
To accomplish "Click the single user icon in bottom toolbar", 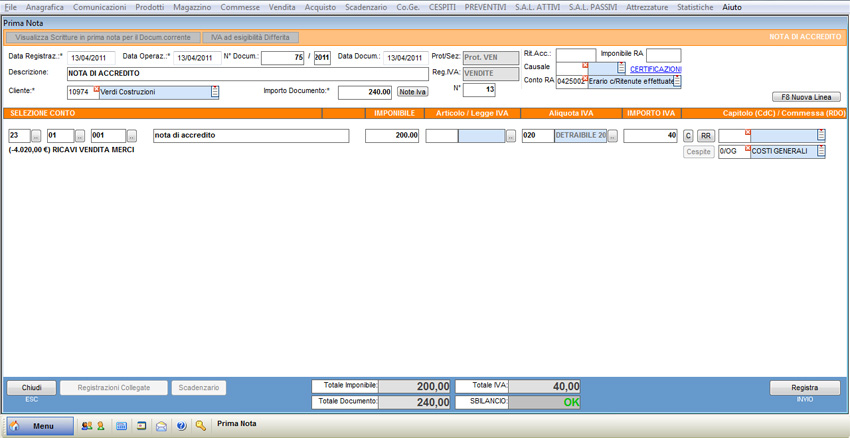I will click(x=100, y=426).
